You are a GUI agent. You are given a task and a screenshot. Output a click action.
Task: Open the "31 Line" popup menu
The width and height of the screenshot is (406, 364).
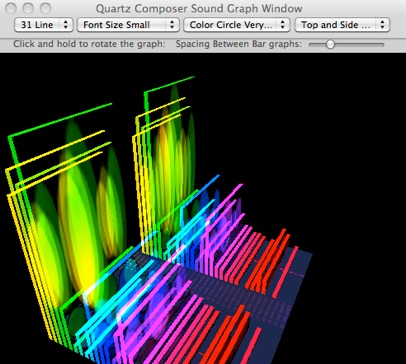43,25
